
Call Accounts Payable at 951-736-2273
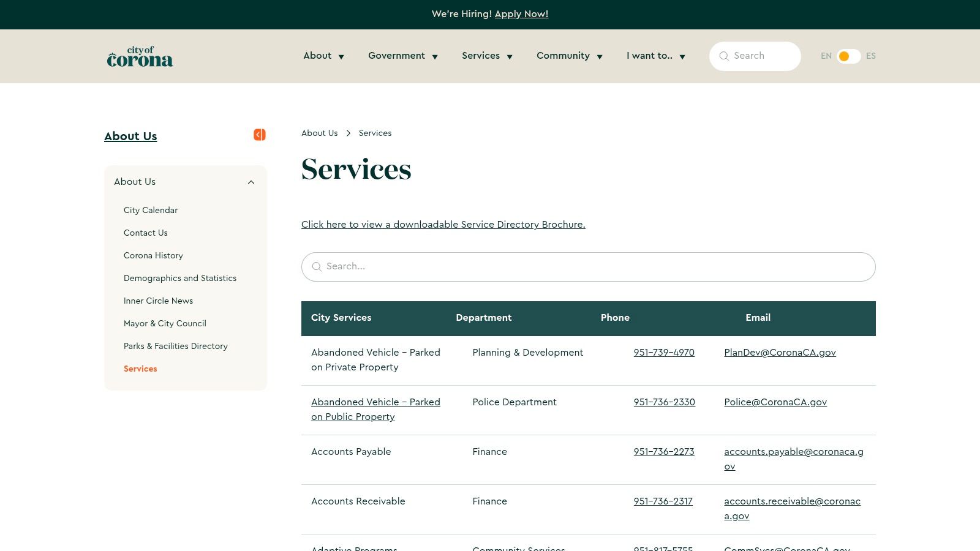tap(664, 452)
